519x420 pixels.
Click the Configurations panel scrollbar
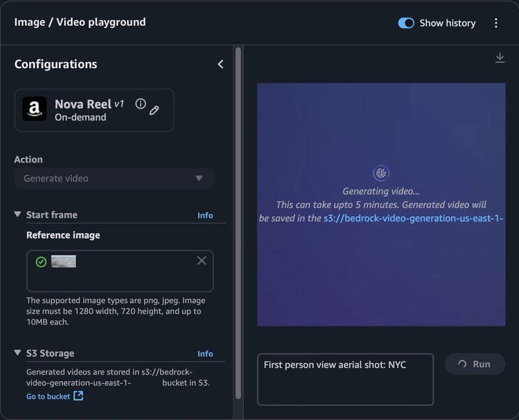[x=238, y=223]
